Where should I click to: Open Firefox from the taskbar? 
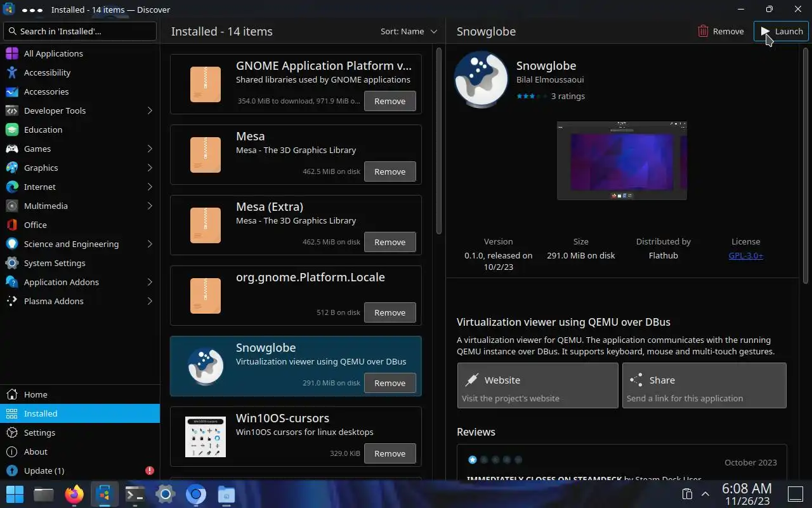pos(74,494)
